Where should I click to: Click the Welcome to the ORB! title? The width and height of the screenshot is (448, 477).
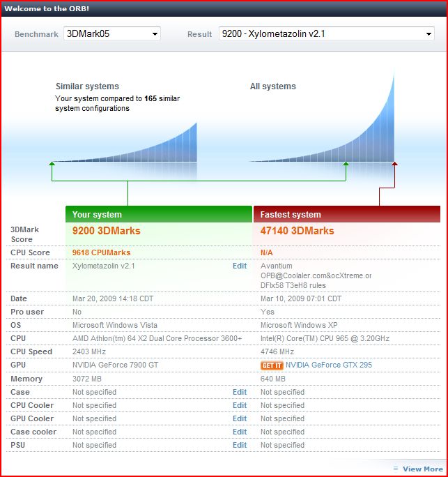pyautogui.click(x=47, y=8)
